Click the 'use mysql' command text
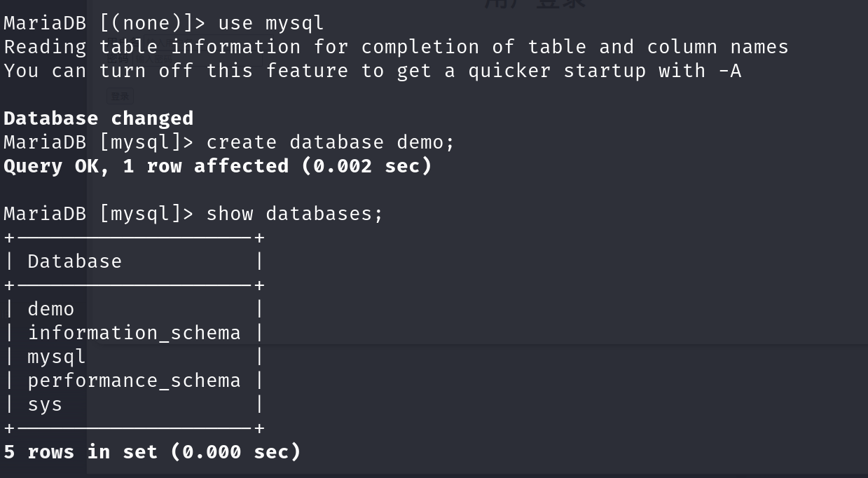Image resolution: width=868 pixels, height=478 pixels. click(270, 23)
